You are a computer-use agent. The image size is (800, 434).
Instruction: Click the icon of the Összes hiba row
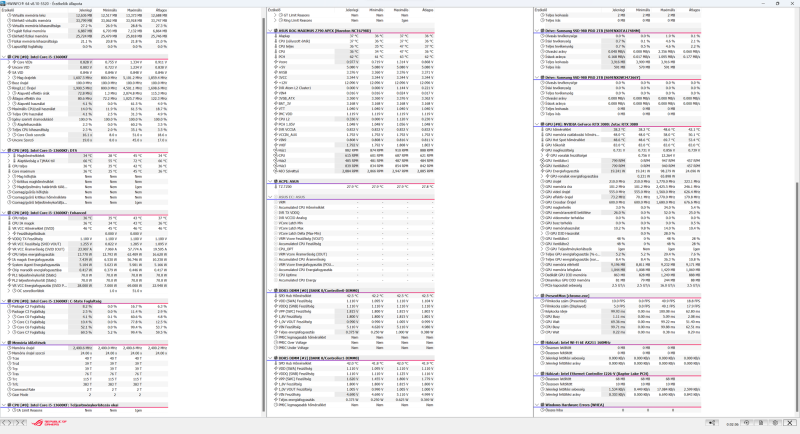[x=542, y=410]
